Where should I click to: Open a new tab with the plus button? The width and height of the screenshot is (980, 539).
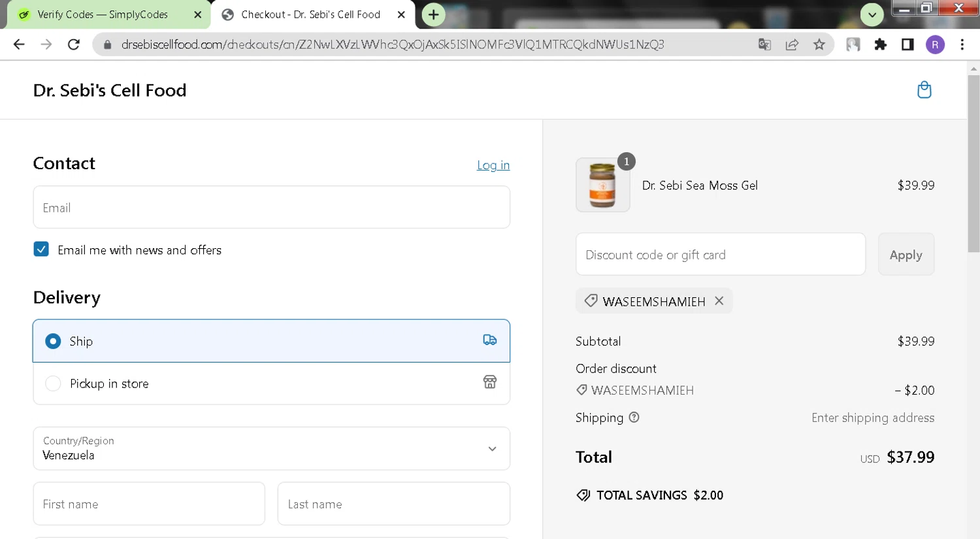click(x=433, y=14)
